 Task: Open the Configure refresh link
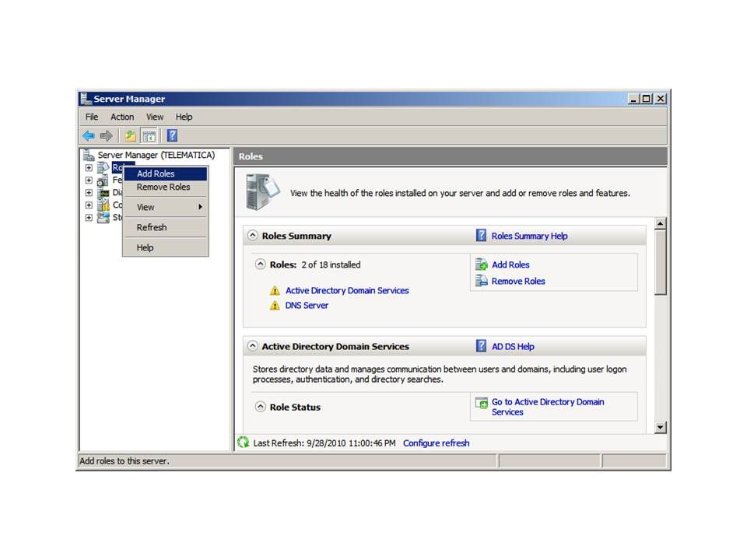point(436,443)
